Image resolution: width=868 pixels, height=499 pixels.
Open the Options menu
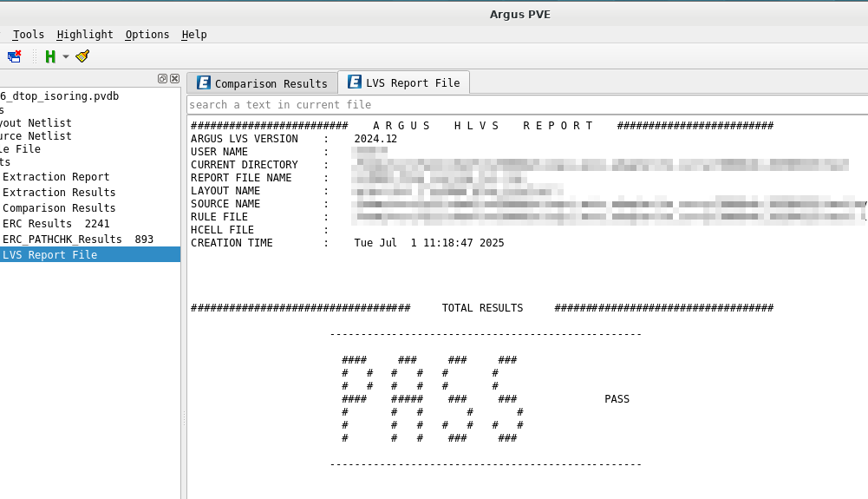147,35
